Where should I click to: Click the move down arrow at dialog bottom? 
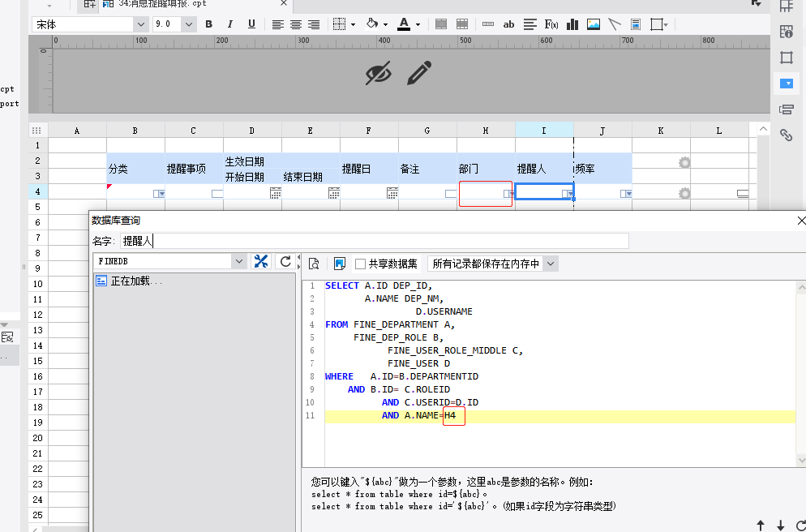[x=780, y=525]
